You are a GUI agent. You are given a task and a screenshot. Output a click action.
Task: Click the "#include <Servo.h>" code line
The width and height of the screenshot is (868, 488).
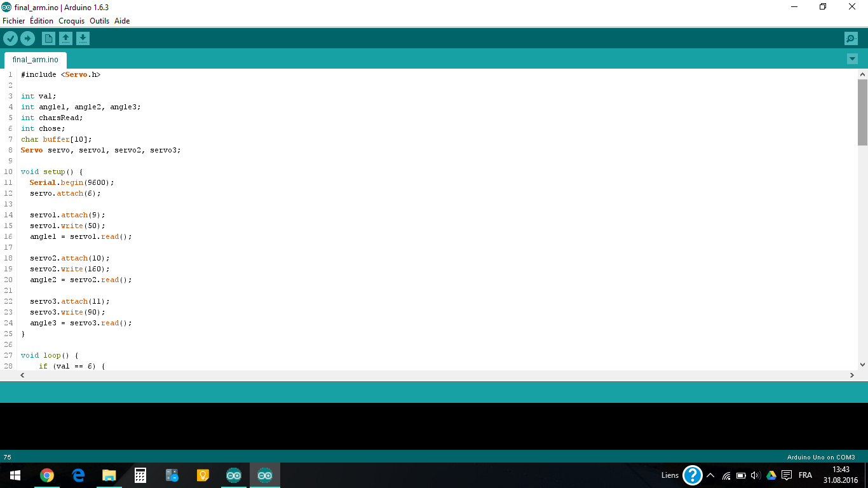coord(61,74)
